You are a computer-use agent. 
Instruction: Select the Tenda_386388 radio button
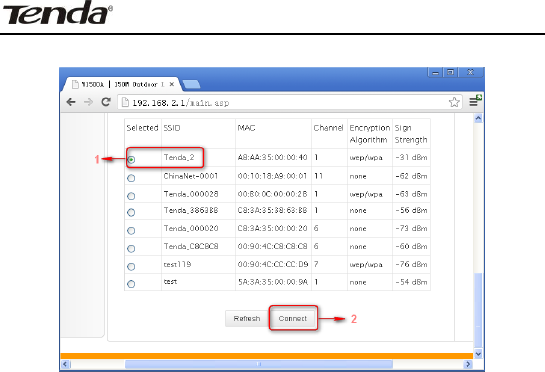[x=131, y=212]
